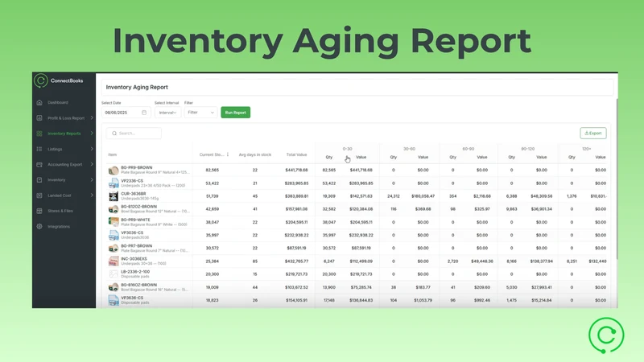The image size is (644, 362).
Task: Click the Inventory sidebar icon
Action: point(39,179)
